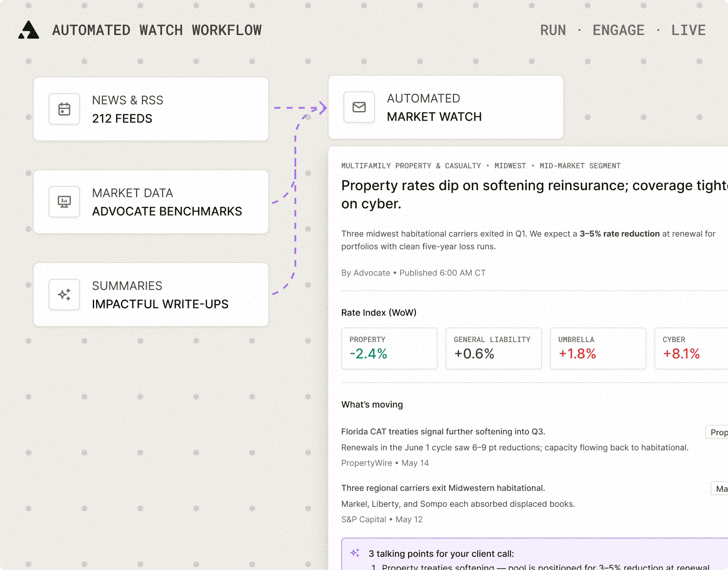The width and height of the screenshot is (728, 570).
Task: Open the LIVE tab in header
Action: [x=688, y=30]
